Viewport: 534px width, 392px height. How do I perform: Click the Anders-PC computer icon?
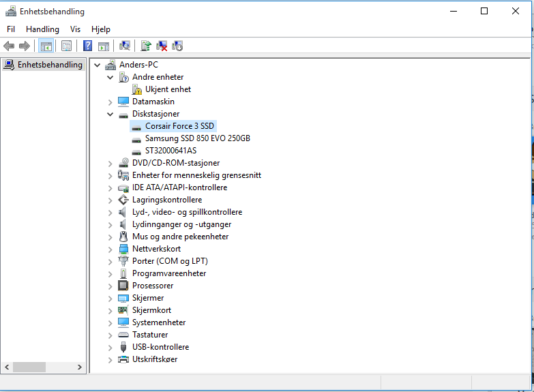(110, 65)
